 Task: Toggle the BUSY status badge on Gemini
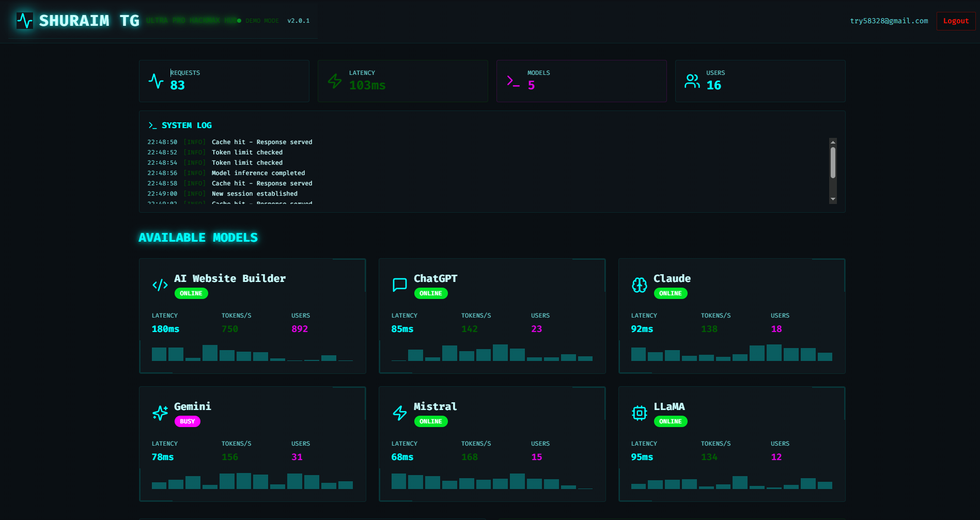[187, 421]
